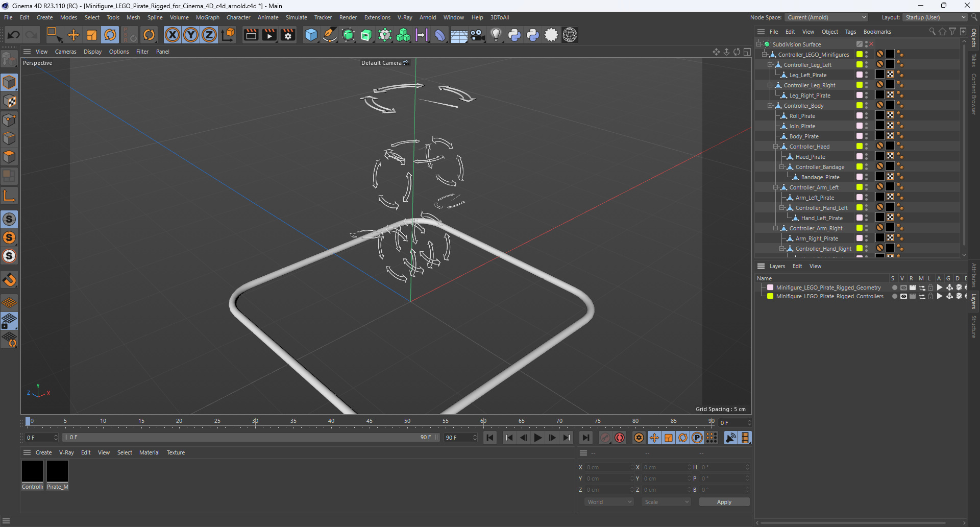This screenshot has height=527, width=980.
Task: Toggle view visibility for Rigged_Controllers layer
Action: click(x=903, y=296)
